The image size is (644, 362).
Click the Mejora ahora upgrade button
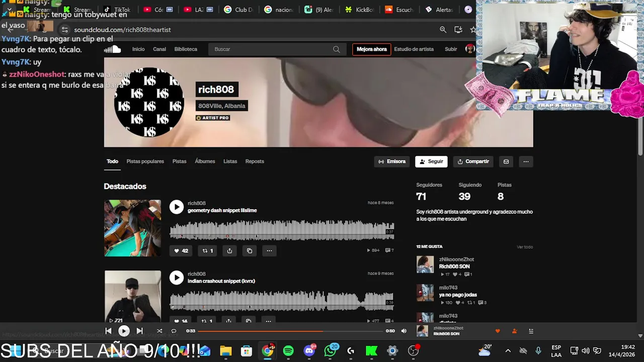click(372, 49)
